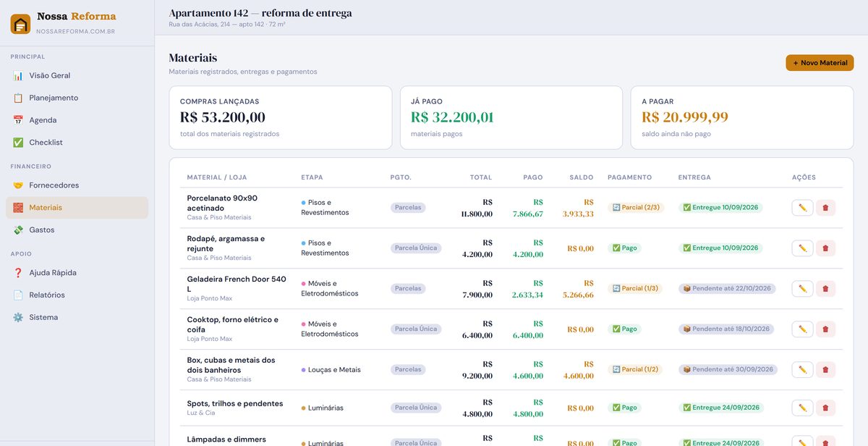Delete the Porcelanato 90x90 acetinado row

[825, 208]
